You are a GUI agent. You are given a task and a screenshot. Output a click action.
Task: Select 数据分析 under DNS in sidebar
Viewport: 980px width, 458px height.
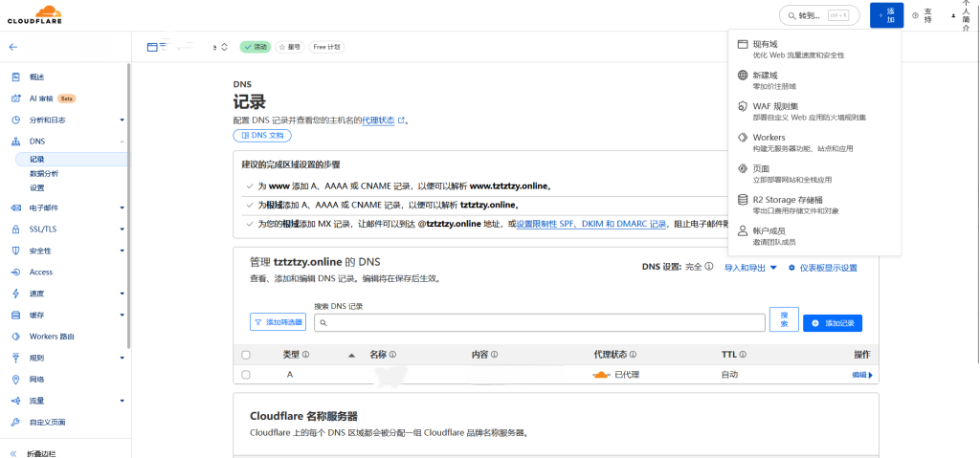coord(44,174)
